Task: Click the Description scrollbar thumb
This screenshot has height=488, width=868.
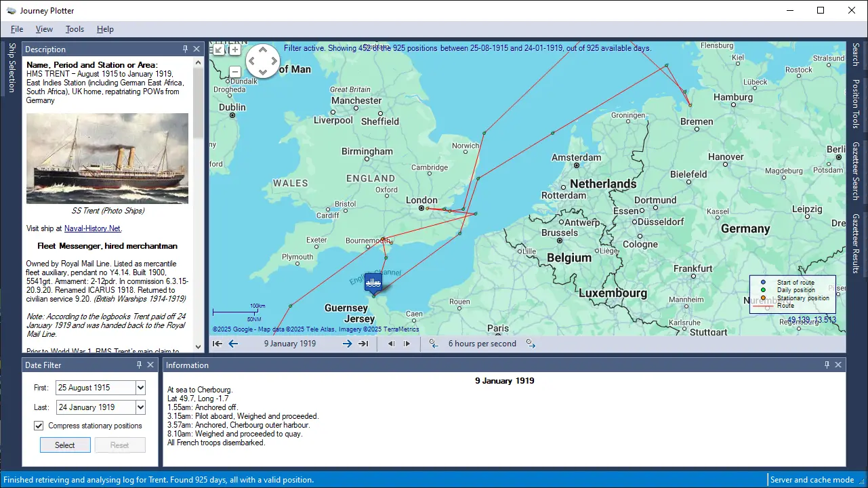Action: click(199, 102)
